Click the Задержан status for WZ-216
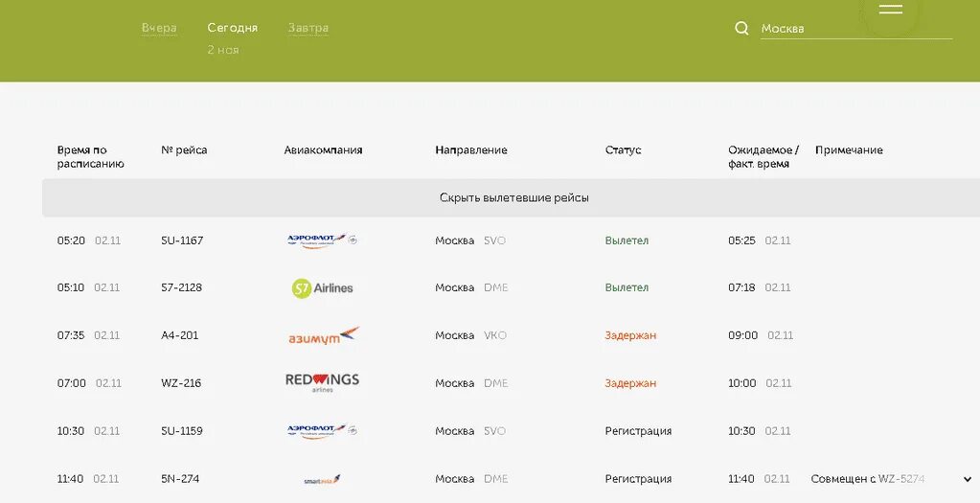The height and width of the screenshot is (503, 980). tap(630, 383)
